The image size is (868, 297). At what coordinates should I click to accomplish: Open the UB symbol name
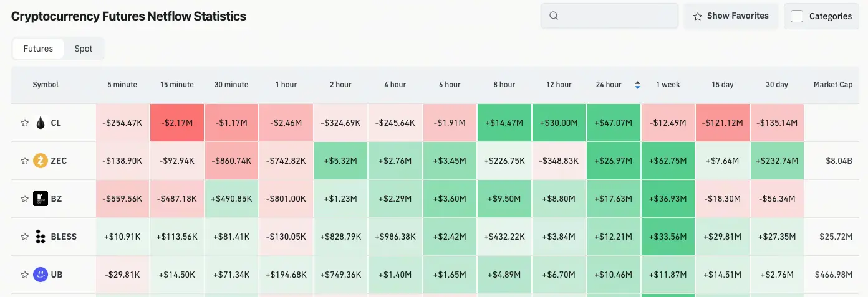coord(57,275)
